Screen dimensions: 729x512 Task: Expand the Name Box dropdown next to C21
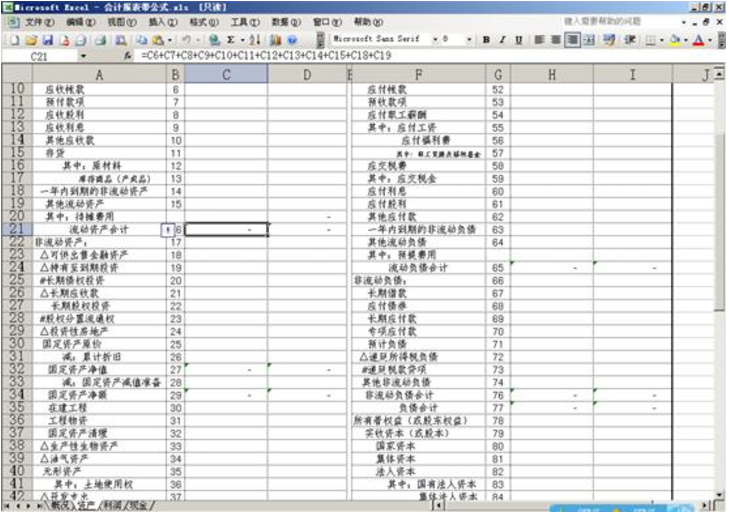point(83,56)
